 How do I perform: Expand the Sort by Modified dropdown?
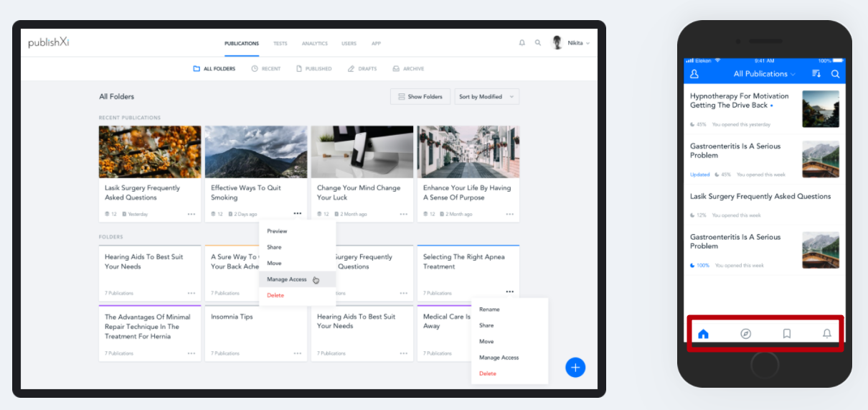click(x=487, y=96)
